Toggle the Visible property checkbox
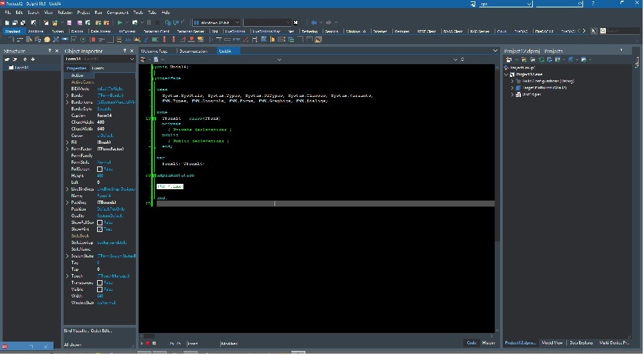The image size is (644, 355). pos(99,289)
